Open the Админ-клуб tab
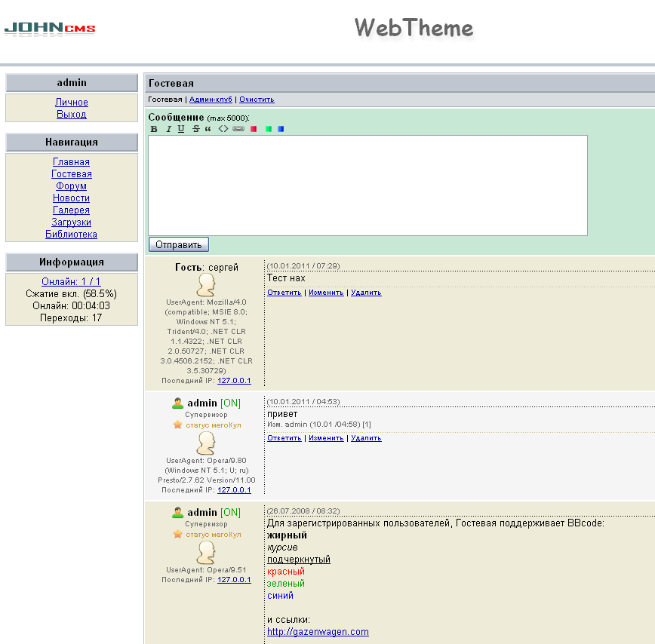 coord(211,100)
